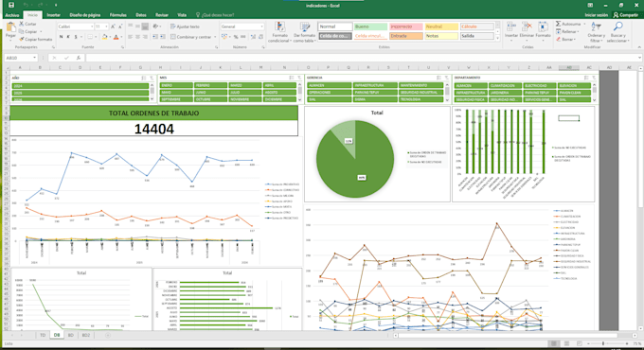Expand the formula bar
This screenshot has height=350, width=644.
639,58
